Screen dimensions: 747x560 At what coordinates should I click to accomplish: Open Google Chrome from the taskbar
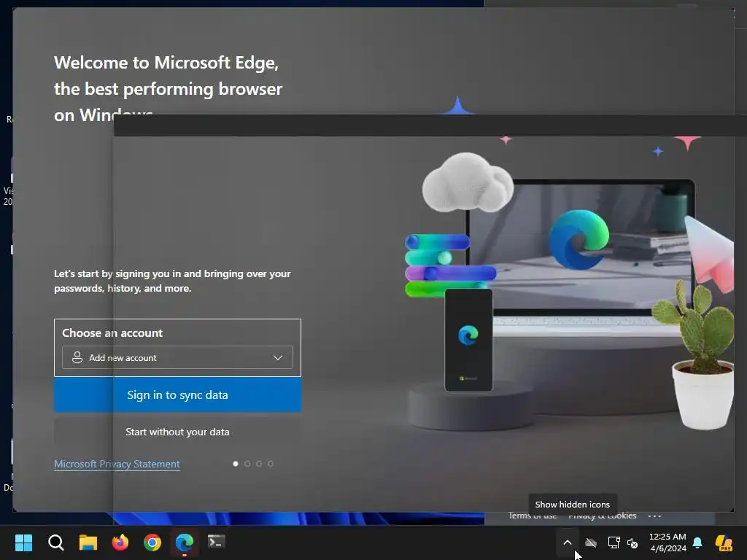point(152,542)
